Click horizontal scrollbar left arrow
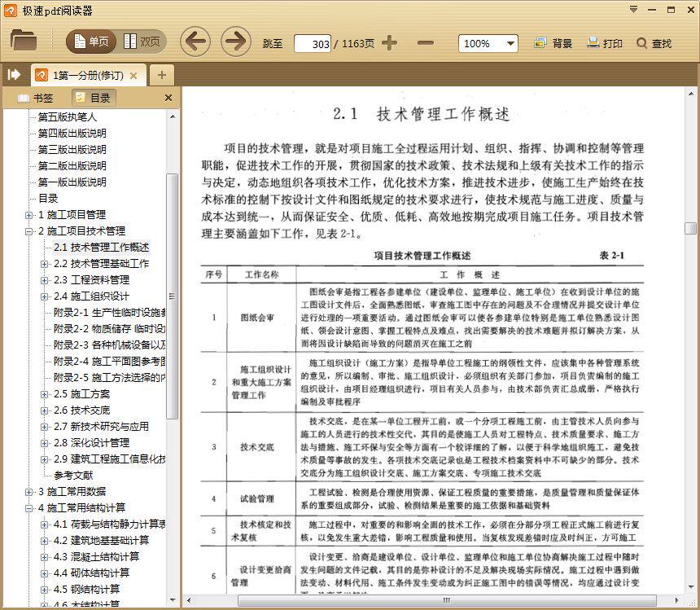 [189, 600]
